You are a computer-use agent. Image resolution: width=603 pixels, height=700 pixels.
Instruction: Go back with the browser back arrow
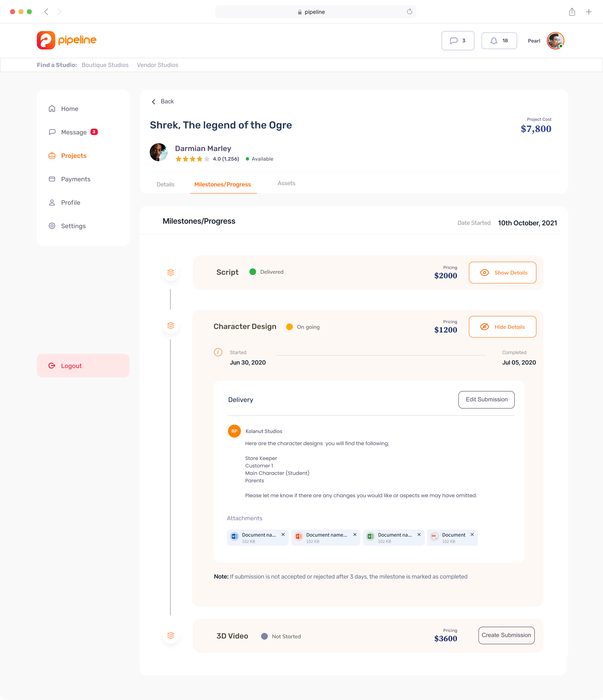(x=46, y=12)
